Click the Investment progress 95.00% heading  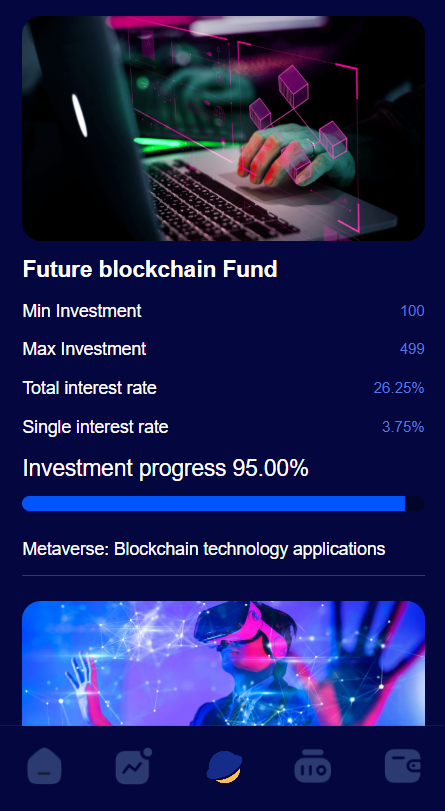pos(166,468)
